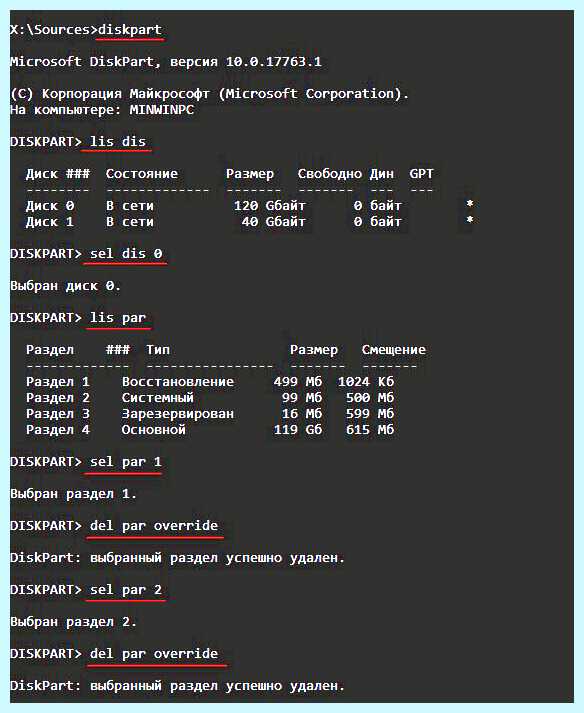Select "Раздел 1" in the partition table

point(58,382)
